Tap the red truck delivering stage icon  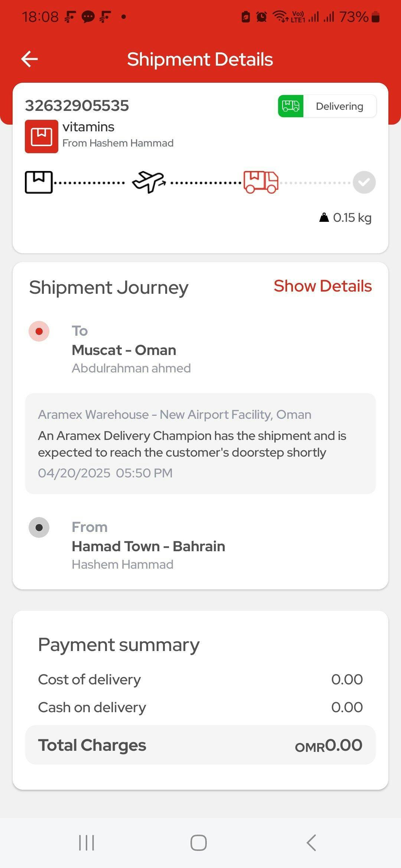[261, 182]
